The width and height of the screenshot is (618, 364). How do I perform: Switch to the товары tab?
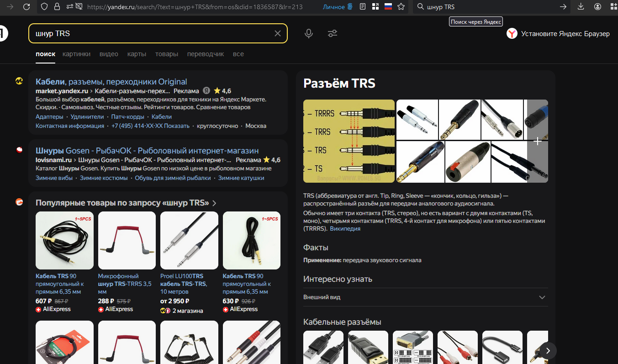(x=167, y=54)
